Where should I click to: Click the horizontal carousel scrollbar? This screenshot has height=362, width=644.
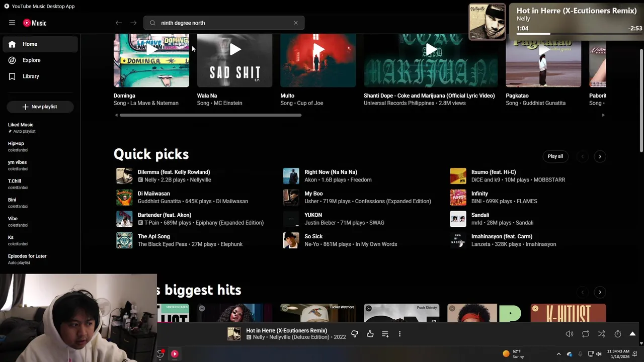[210, 115]
